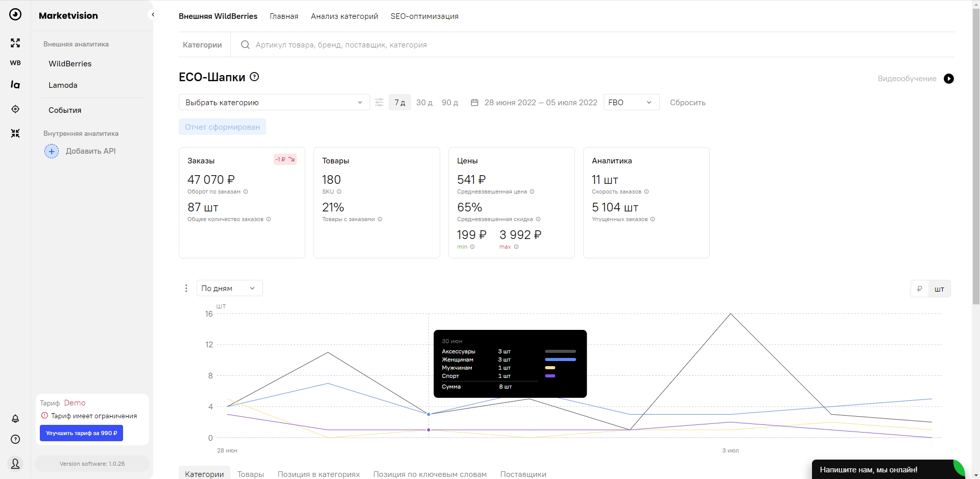
Task: Click the purple chart point on 30 июн
Action: click(428, 430)
